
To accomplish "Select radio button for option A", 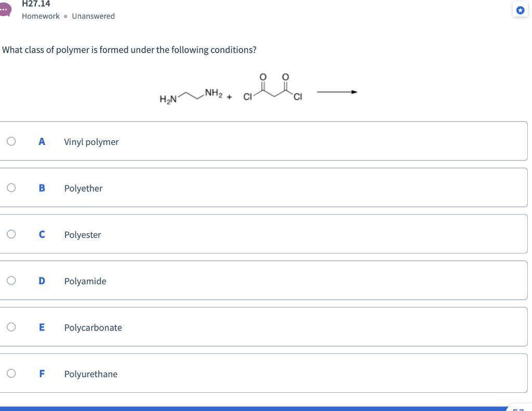I will coord(11,140).
